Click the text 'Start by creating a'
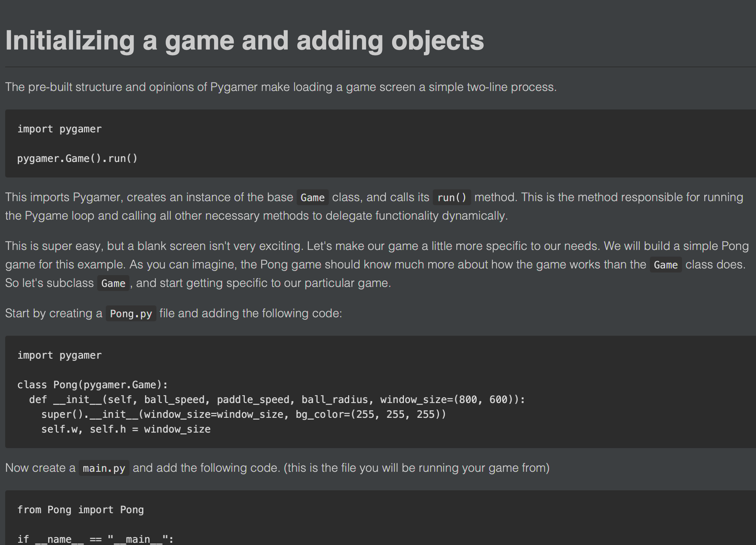Screen dimensions: 756x545 tap(54, 314)
